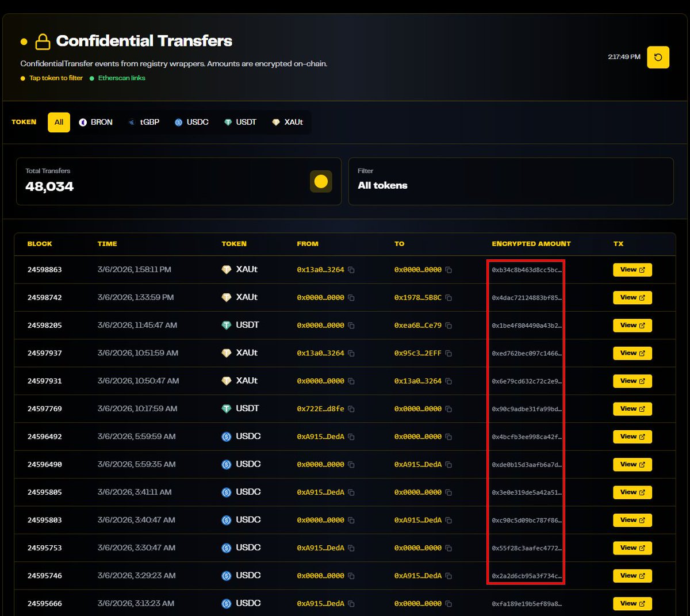Open View link for block 24595666

point(632,604)
